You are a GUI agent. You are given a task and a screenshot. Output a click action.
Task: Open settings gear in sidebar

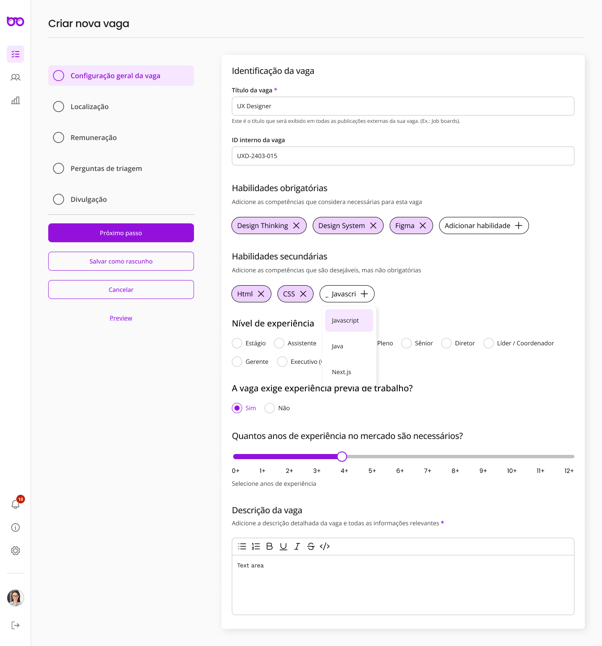click(x=15, y=550)
